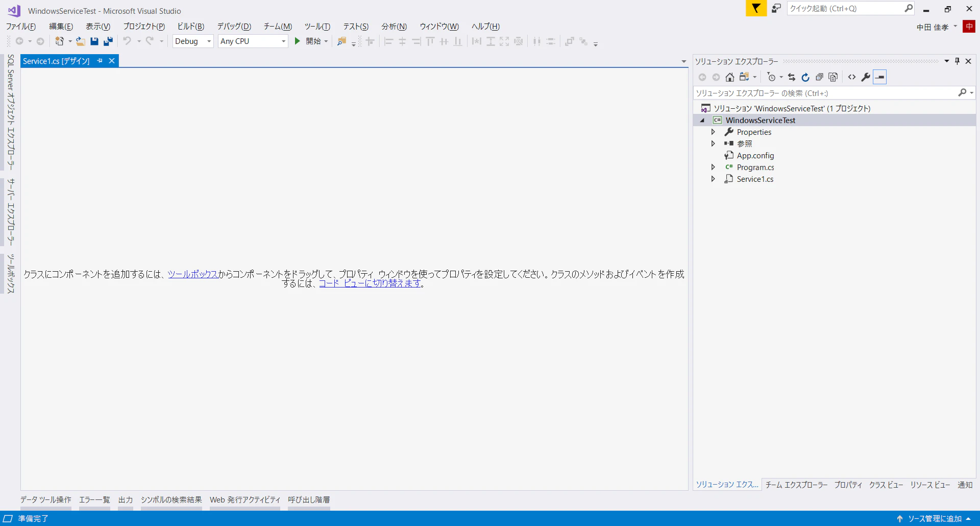Click the New Project toolbar icon
The image size is (980, 526).
tap(60, 41)
